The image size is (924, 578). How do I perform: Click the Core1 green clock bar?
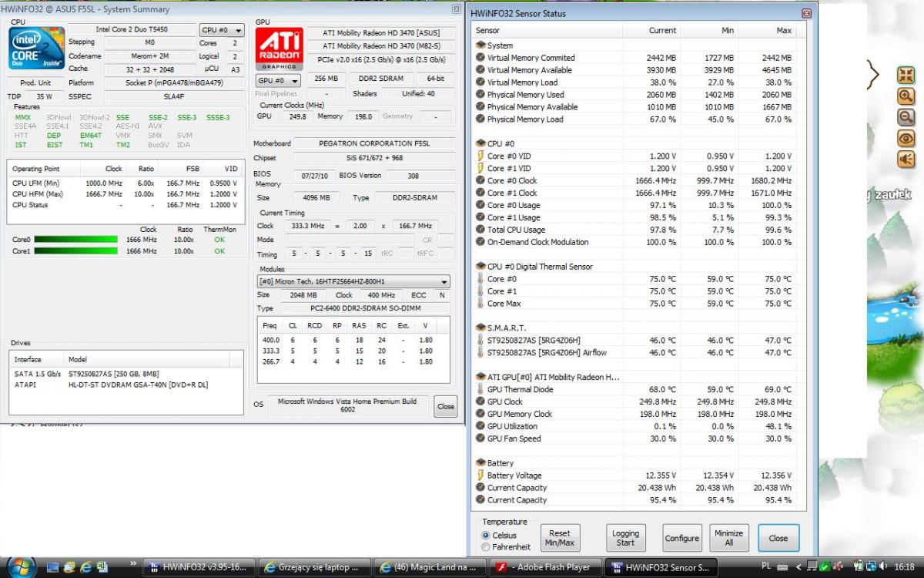coord(76,251)
